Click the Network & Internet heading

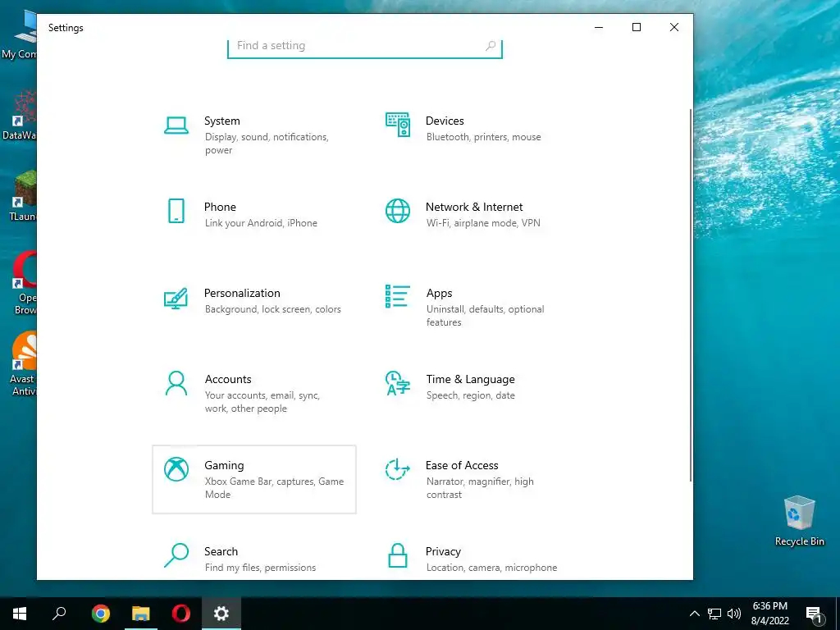[474, 208]
